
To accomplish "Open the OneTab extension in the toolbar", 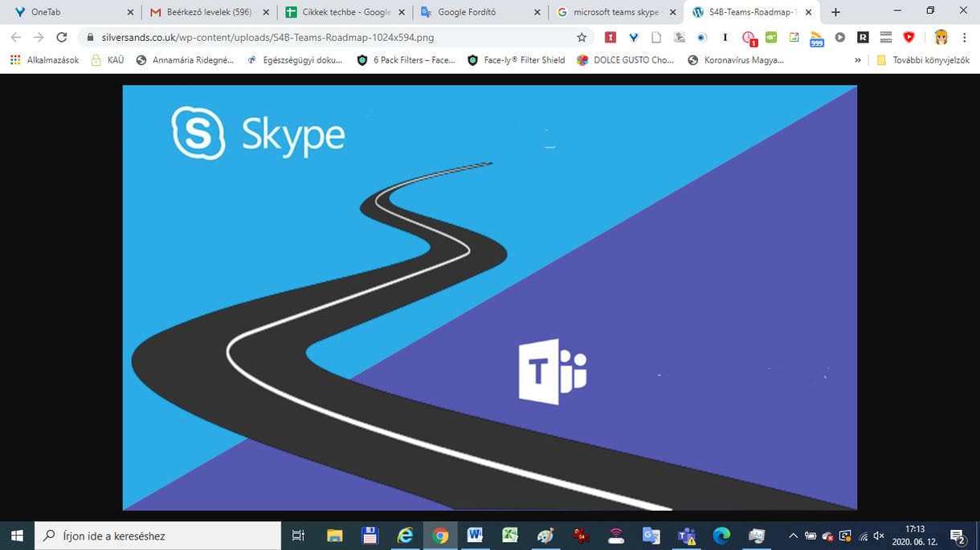I will 633,37.
